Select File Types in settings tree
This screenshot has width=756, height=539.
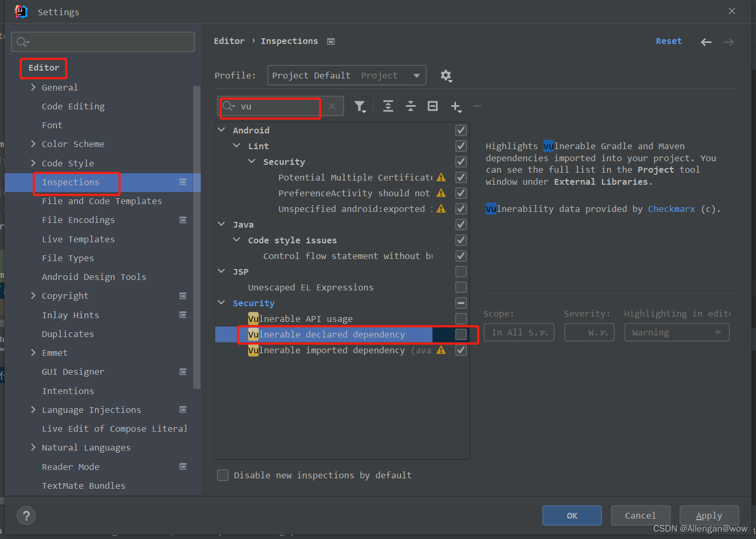(68, 258)
